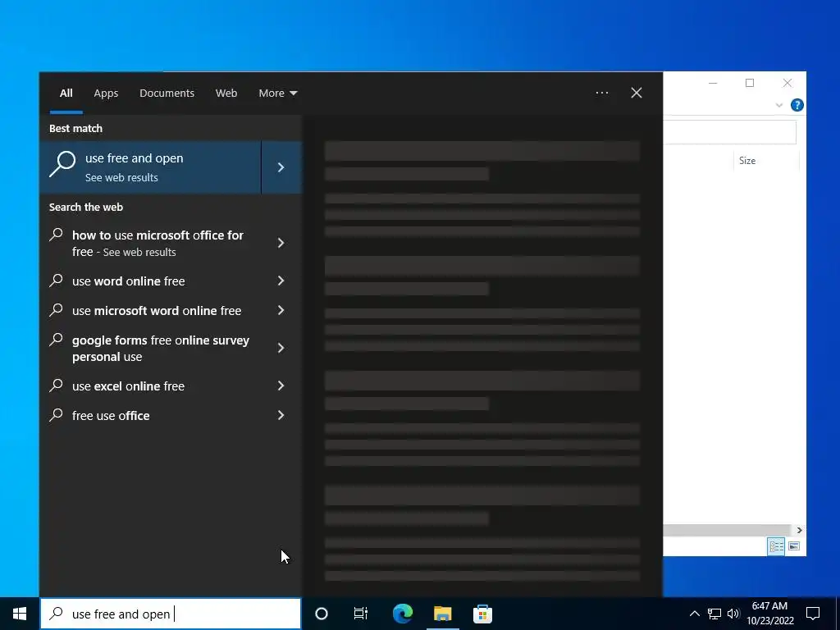Switch to the Documents search tab
Viewport: 840px width, 630px height.
click(167, 94)
